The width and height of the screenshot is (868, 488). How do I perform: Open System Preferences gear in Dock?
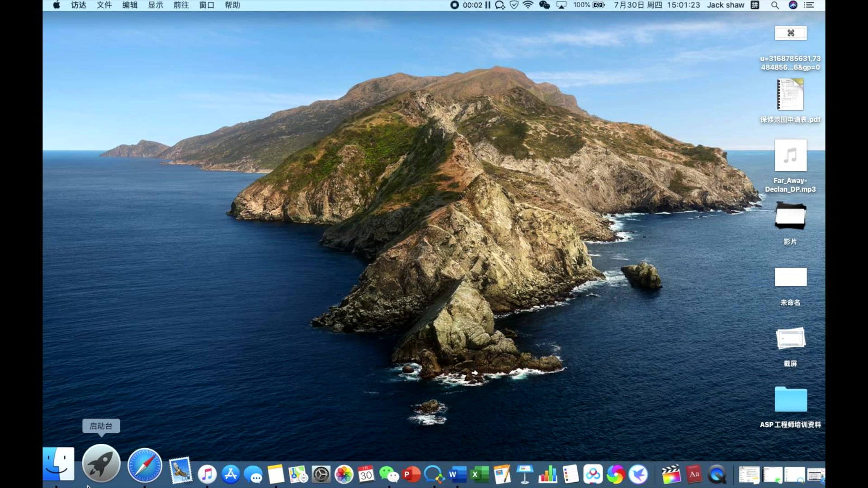pos(321,475)
